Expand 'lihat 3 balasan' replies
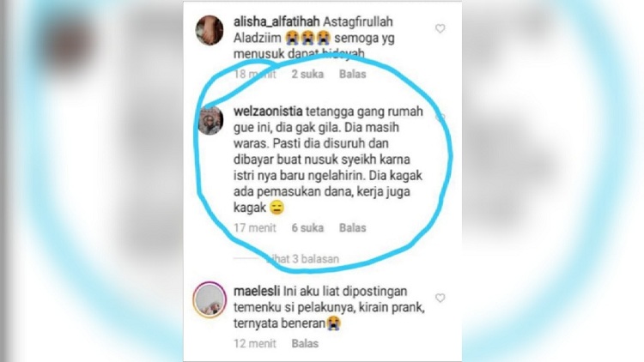The height and width of the screenshot is (362, 644). (303, 259)
